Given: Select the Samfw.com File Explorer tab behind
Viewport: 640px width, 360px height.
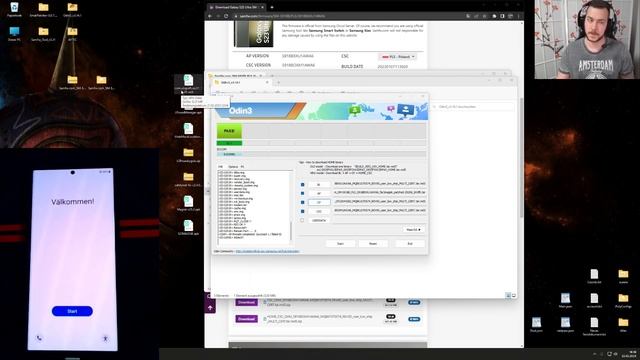Looking at the screenshot, I should click(x=236, y=76).
